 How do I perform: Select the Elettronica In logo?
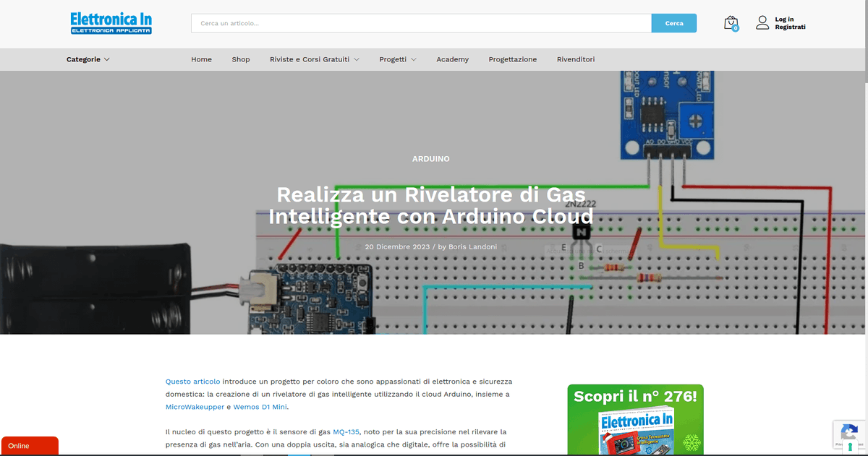click(111, 23)
